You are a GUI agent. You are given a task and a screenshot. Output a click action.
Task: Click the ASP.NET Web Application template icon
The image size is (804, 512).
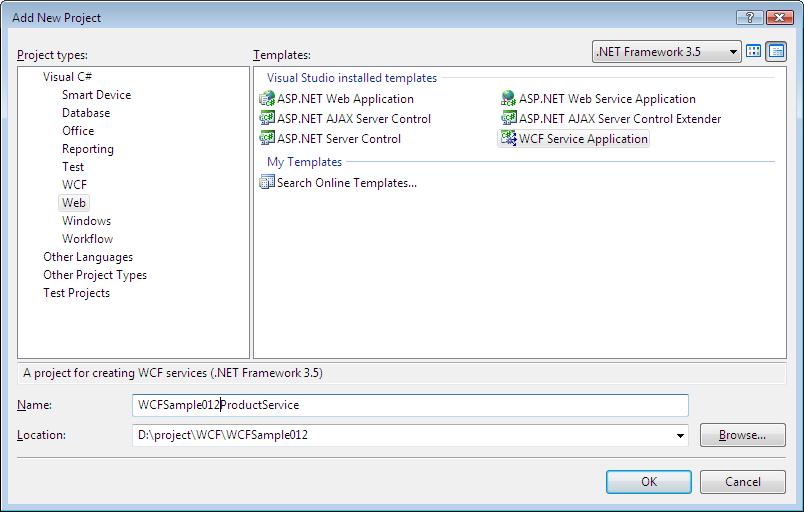point(267,98)
